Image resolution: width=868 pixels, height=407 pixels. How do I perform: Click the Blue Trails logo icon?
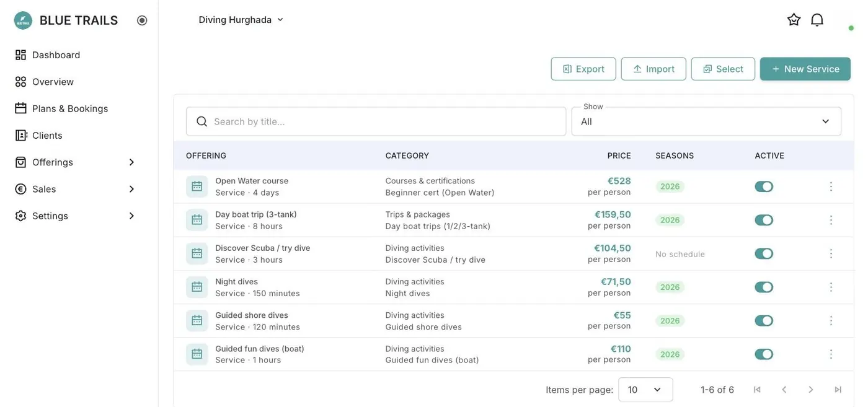pos(23,20)
